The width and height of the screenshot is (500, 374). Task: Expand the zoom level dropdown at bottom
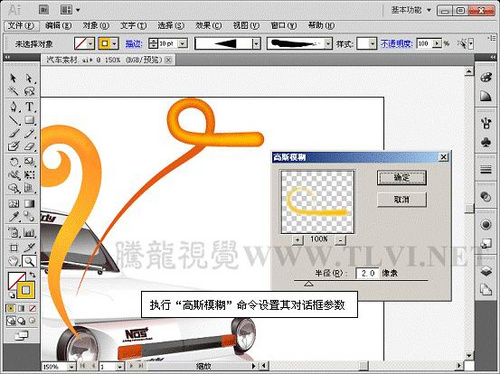(71, 367)
